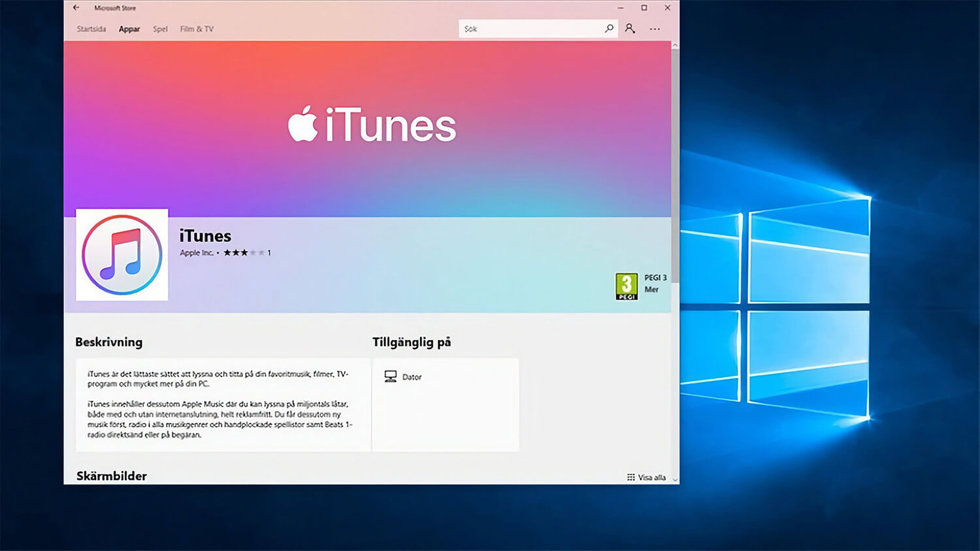Image resolution: width=980 pixels, height=551 pixels.
Task: Open the Film & TV tab
Action: click(x=197, y=29)
